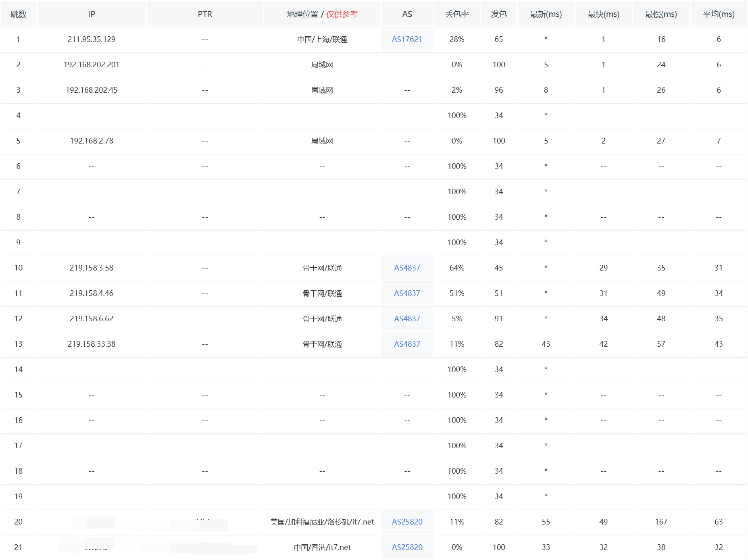Click the 中国/香港/it7.net location cell

point(322,547)
